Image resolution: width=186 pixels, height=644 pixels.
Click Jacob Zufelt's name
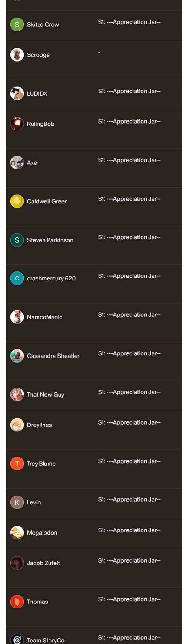pyautogui.click(x=44, y=563)
